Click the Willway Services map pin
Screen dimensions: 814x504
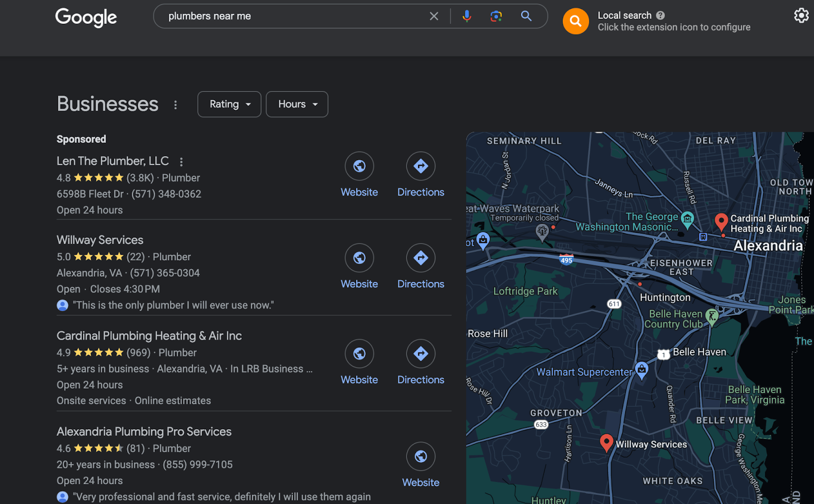coord(606,442)
